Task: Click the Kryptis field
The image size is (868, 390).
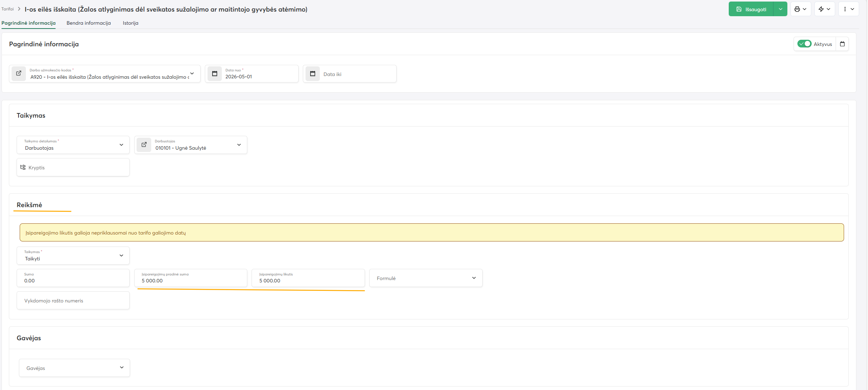Action: 73,167
